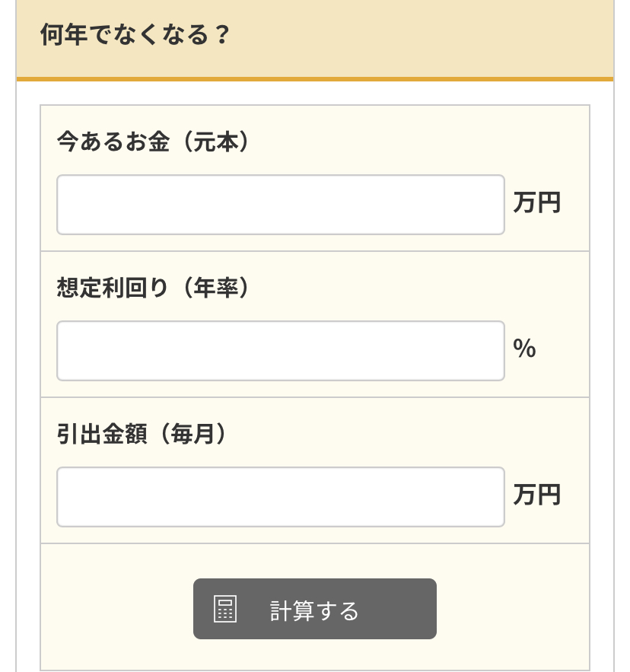Click the % unit beside the yield field
The image size is (630, 672).
[x=524, y=348]
